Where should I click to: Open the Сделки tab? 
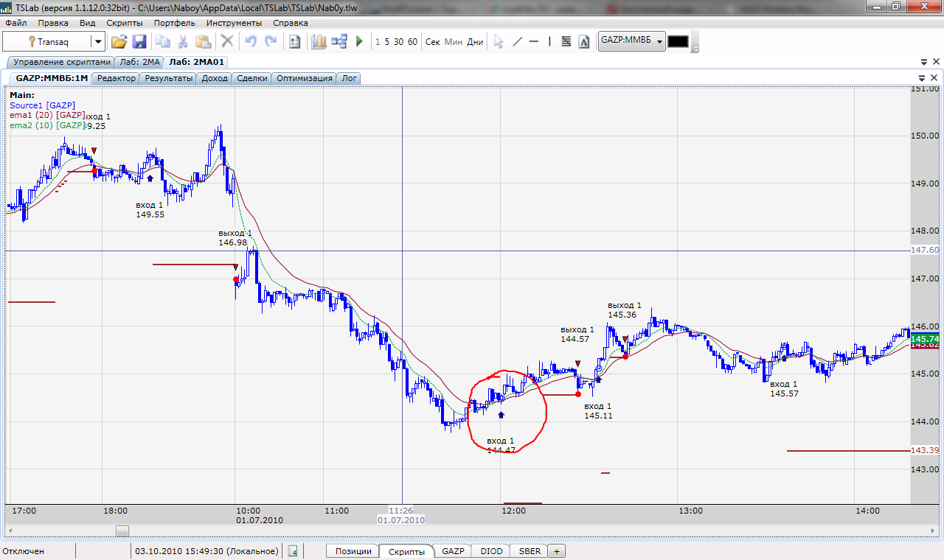252,78
